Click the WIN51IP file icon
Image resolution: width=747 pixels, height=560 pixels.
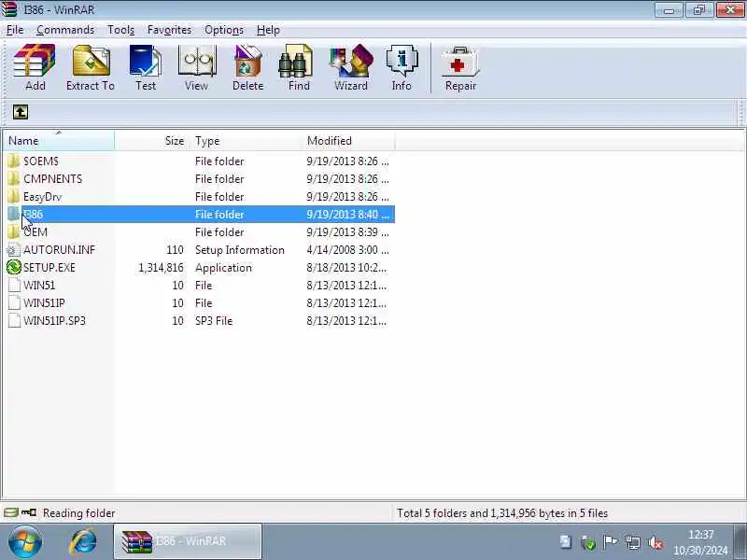click(x=14, y=302)
